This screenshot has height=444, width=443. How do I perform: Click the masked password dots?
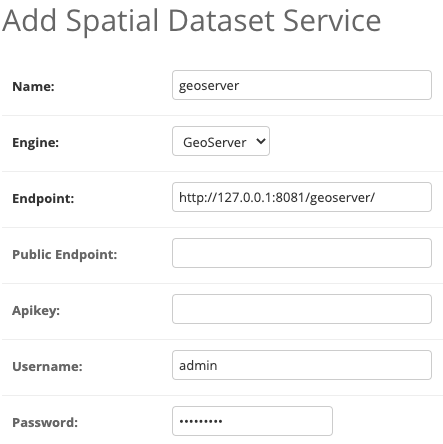(201, 421)
